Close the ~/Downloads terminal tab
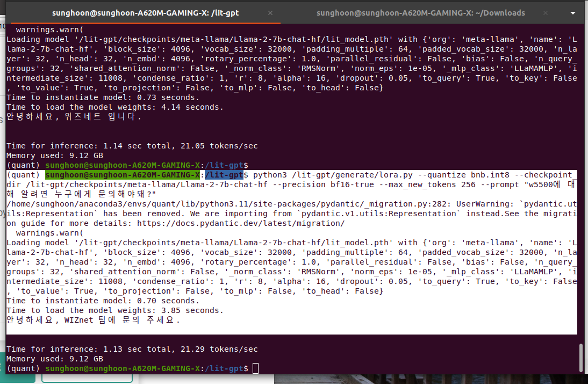This screenshot has height=384, width=588. [546, 13]
